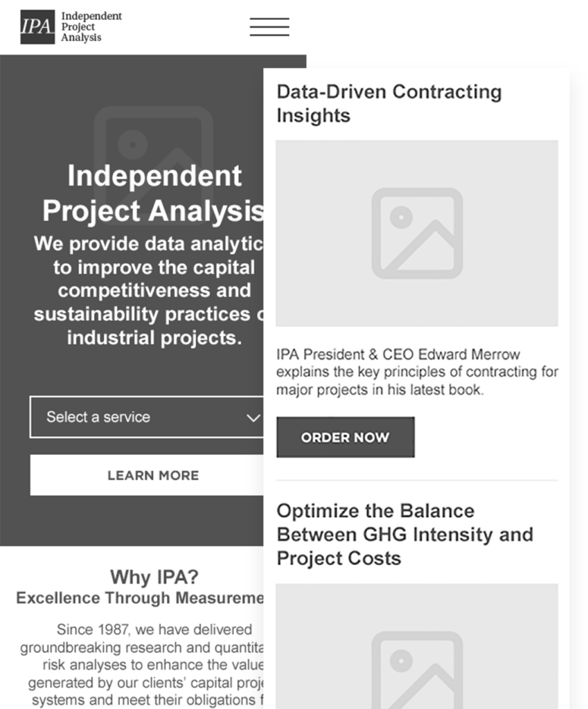This screenshot has height=709, width=588.
Task: Click the Edward Merrow book description text
Action: 417,372
